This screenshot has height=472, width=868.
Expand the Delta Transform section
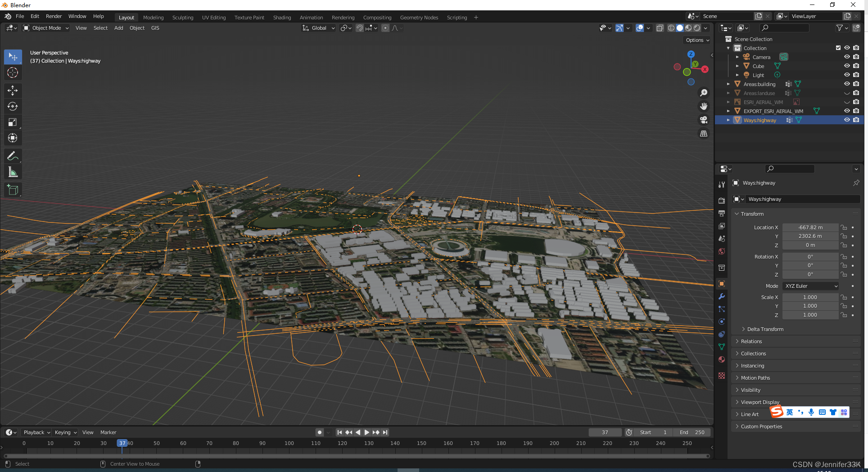tap(765, 329)
